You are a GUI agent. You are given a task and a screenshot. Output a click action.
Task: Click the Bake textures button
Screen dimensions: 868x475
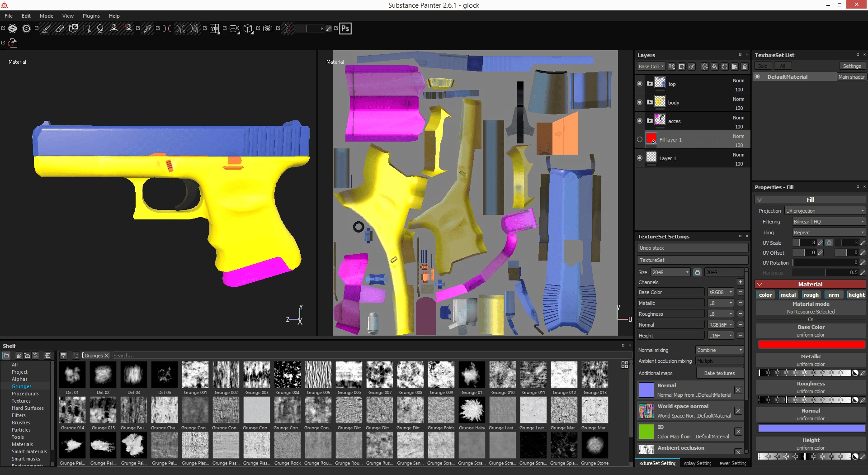[x=719, y=373]
